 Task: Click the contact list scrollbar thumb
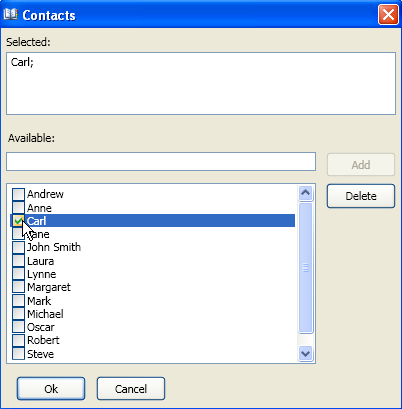point(306,268)
